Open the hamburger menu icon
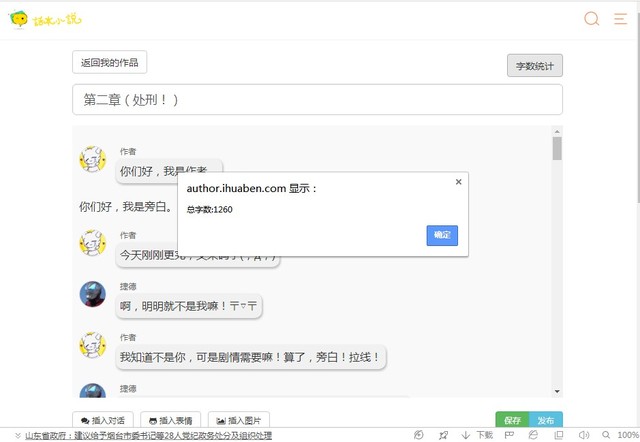This screenshot has height=442, width=640. pyautogui.click(x=620, y=19)
